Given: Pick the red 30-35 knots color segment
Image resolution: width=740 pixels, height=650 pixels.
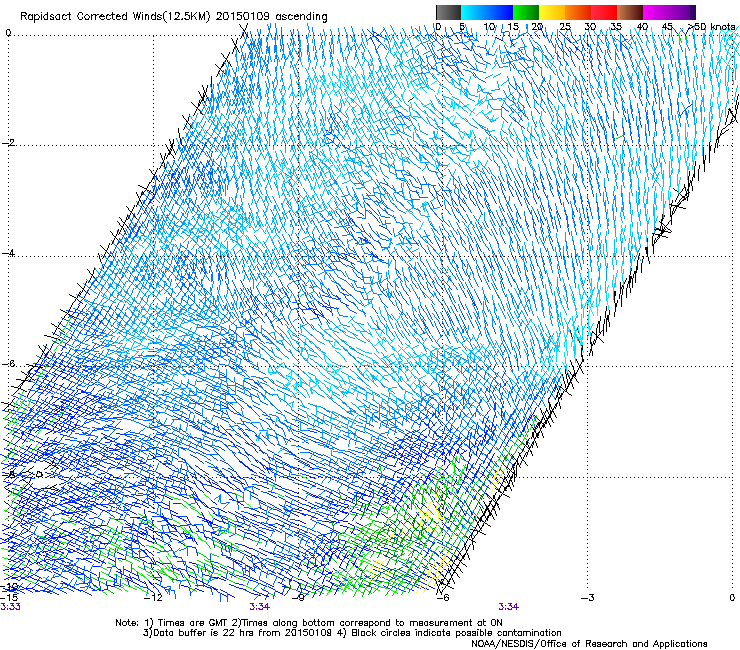Looking at the screenshot, I should [x=604, y=12].
